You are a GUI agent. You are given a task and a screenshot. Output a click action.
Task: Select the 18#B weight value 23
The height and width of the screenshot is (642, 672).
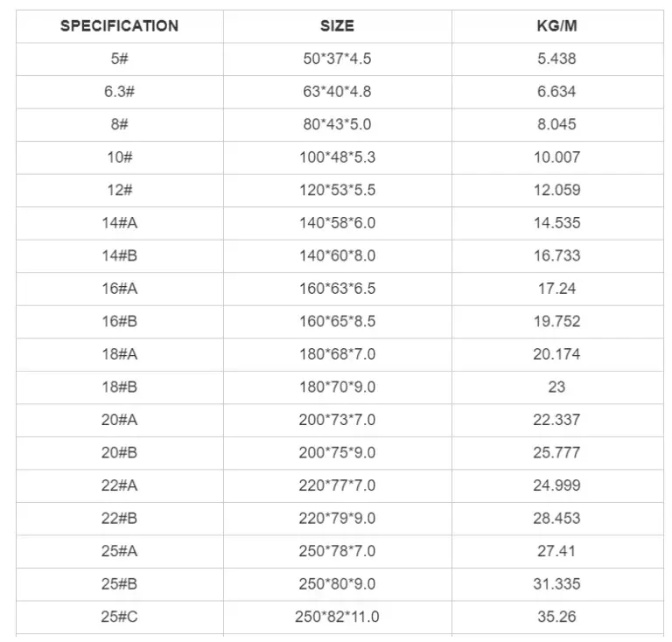pos(556,387)
